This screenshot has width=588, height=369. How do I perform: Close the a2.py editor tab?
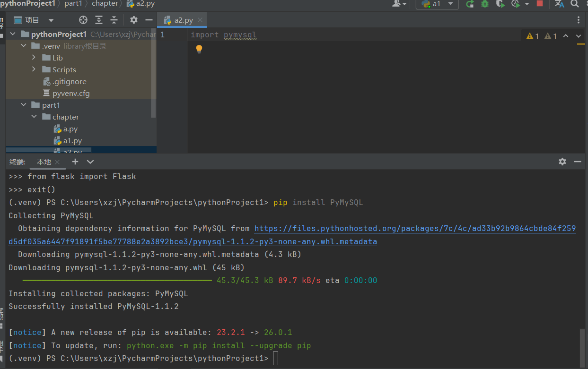click(200, 20)
